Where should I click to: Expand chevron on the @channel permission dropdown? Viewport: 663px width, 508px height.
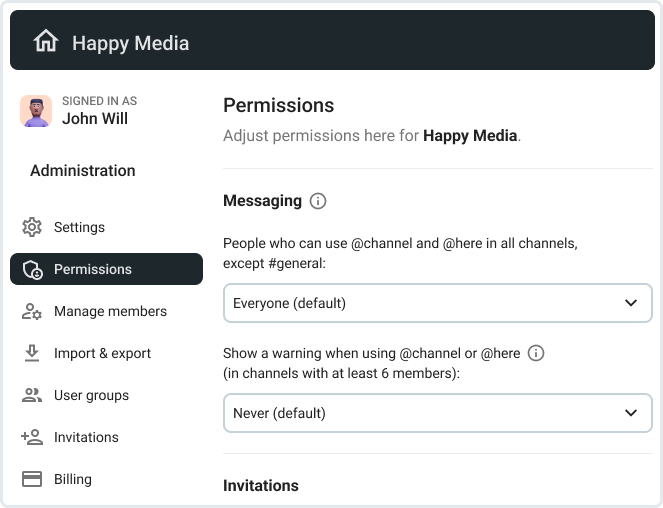pyautogui.click(x=630, y=303)
